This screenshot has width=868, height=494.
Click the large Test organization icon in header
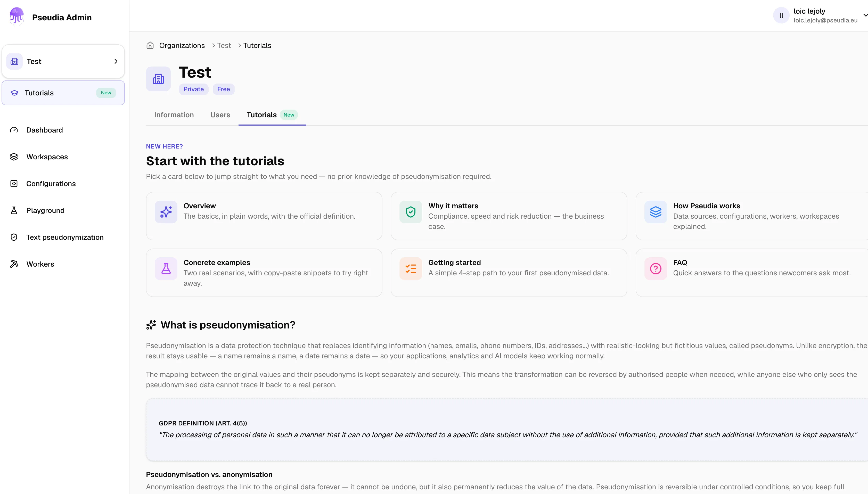pos(159,79)
